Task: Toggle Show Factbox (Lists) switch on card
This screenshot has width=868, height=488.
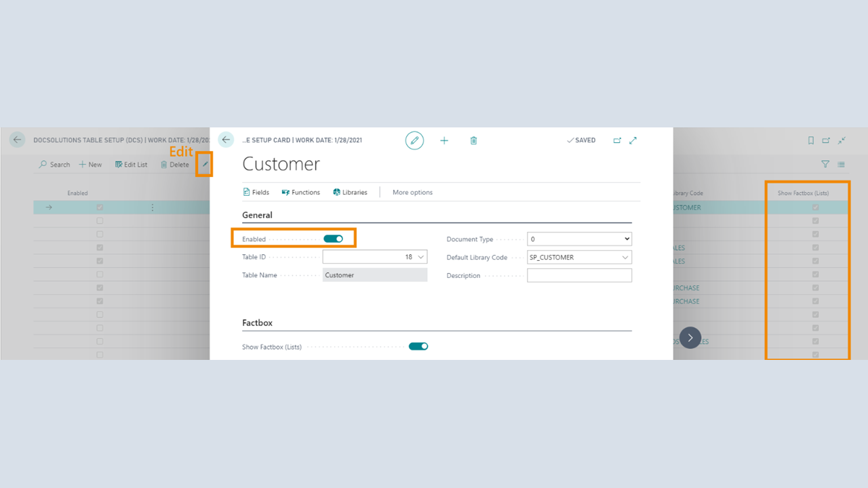Action: (x=418, y=346)
